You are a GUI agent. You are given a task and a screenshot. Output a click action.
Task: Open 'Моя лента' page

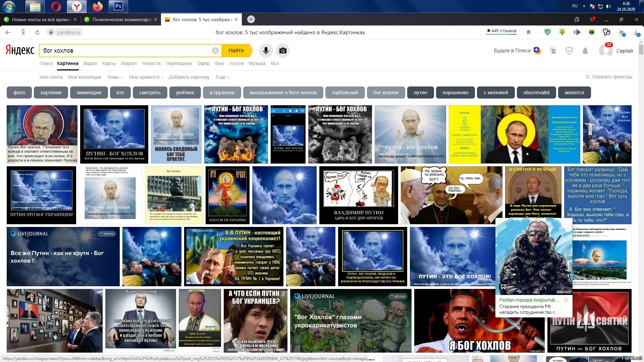click(x=51, y=77)
